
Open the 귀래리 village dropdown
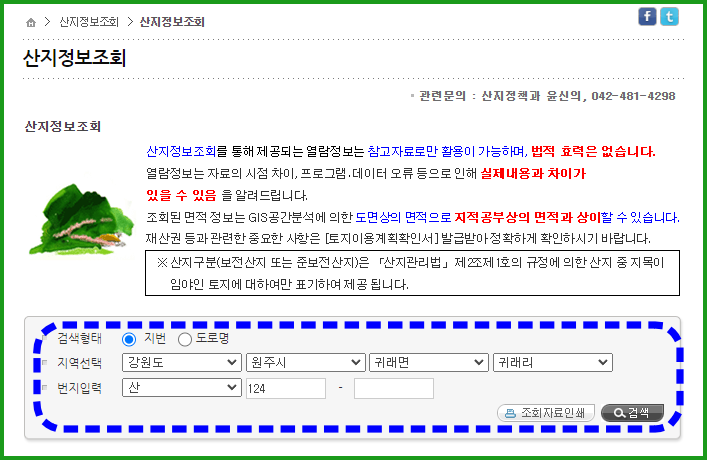coord(553,363)
